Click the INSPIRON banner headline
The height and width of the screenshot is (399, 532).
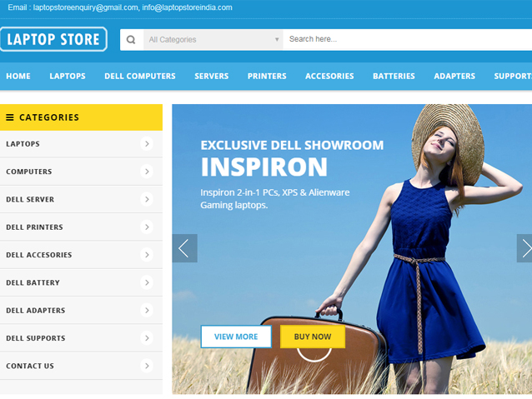264,167
